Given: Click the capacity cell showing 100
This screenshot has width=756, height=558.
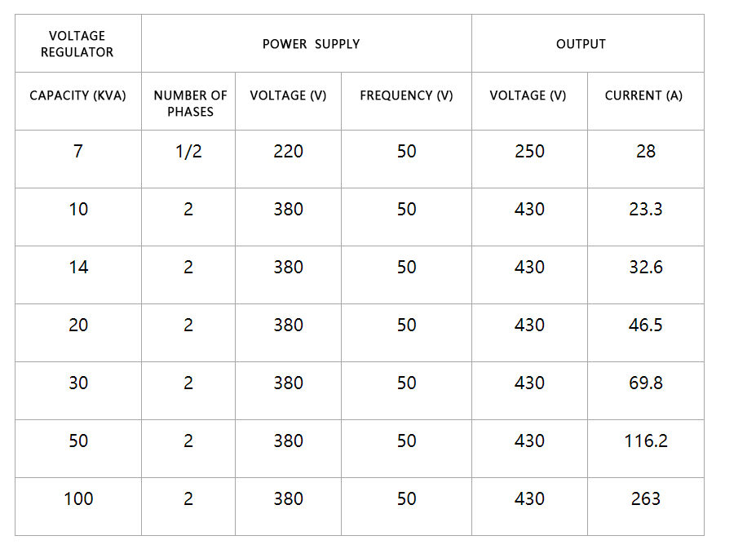Looking at the screenshot, I should click(78, 507).
